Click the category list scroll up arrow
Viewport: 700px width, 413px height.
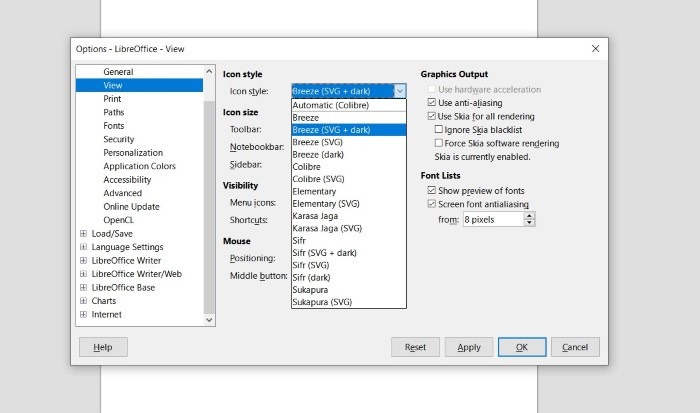209,71
